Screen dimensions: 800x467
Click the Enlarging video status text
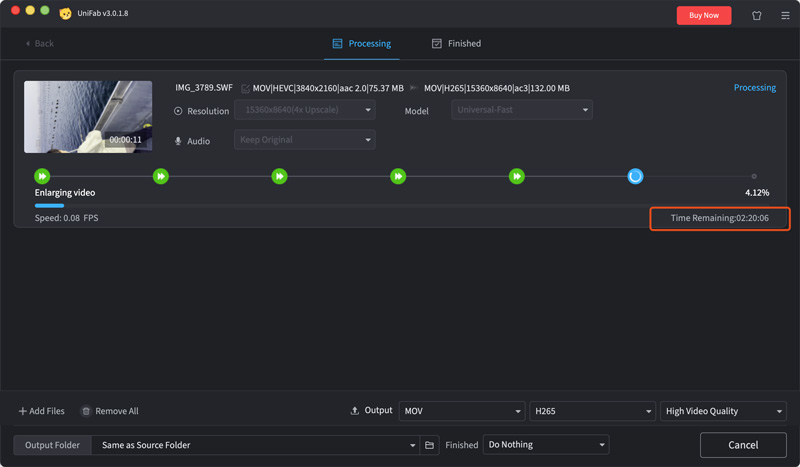[65, 192]
